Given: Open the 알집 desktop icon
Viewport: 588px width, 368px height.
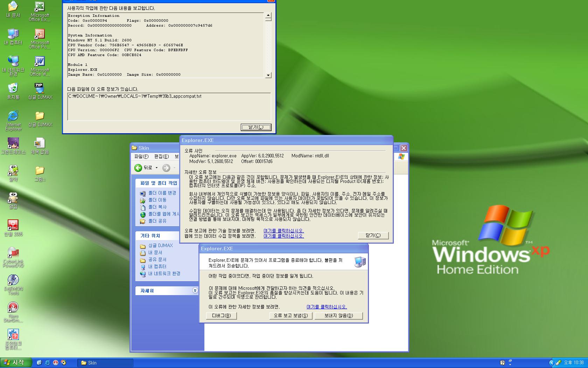Looking at the screenshot, I should 13,201.
